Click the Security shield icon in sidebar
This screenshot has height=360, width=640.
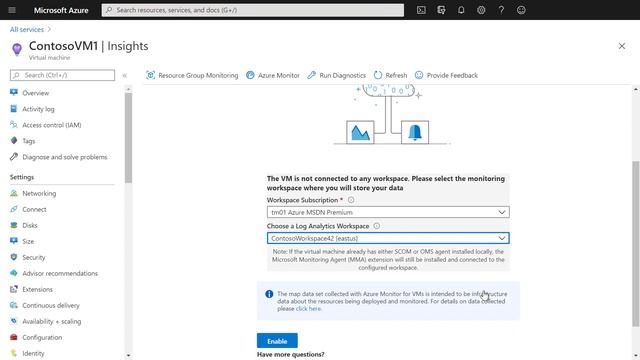tap(14, 257)
